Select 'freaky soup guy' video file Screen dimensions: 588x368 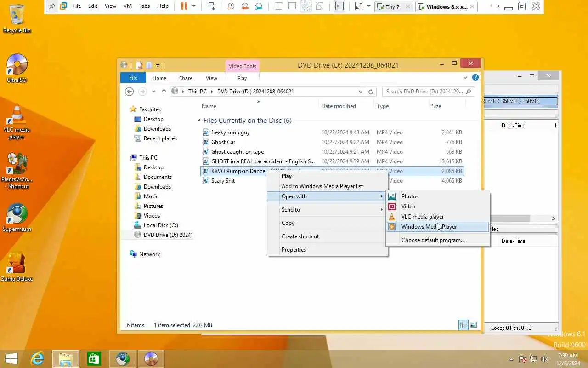click(230, 132)
